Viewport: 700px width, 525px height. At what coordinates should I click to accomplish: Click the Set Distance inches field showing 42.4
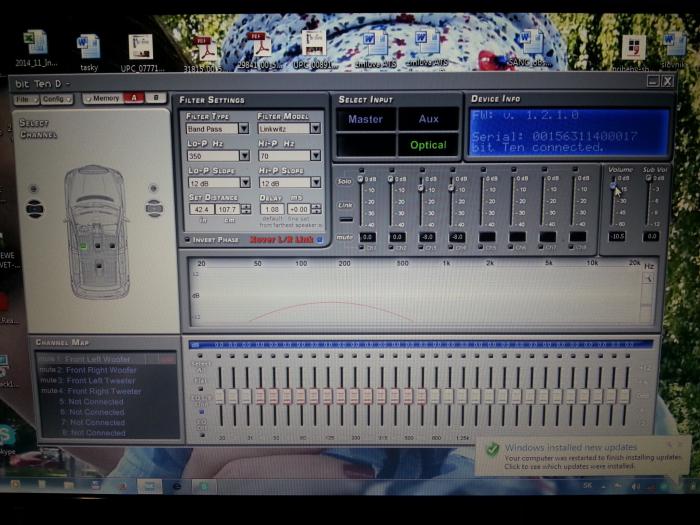(x=201, y=209)
